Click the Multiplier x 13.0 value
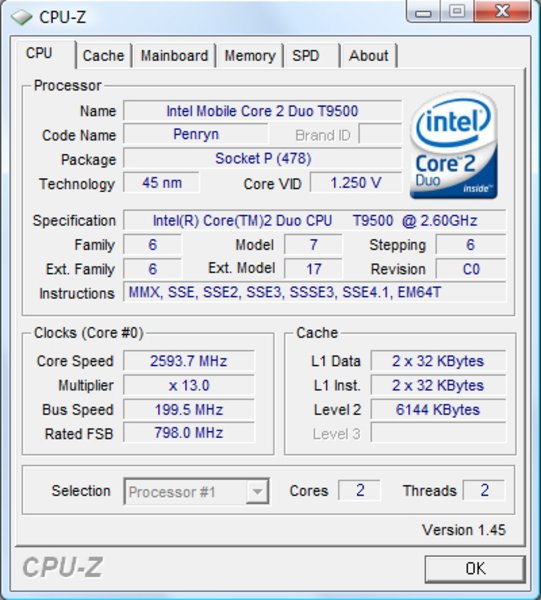 (x=189, y=385)
